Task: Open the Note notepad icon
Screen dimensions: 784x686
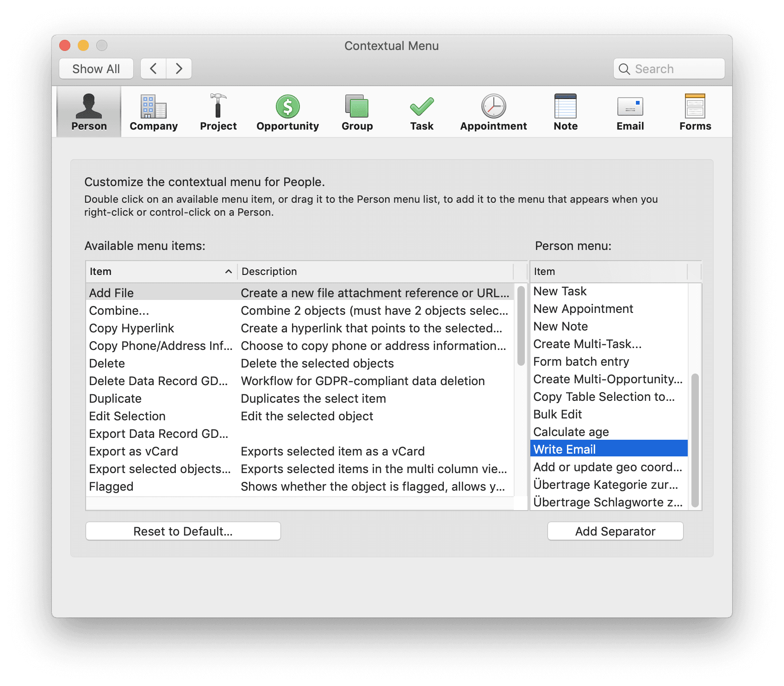Action: click(x=566, y=112)
